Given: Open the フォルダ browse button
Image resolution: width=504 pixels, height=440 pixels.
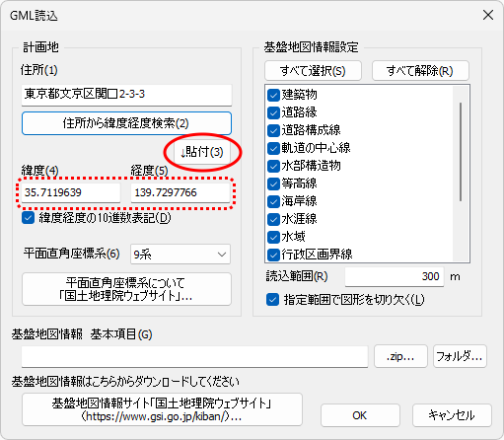Looking at the screenshot, I should (460, 356).
